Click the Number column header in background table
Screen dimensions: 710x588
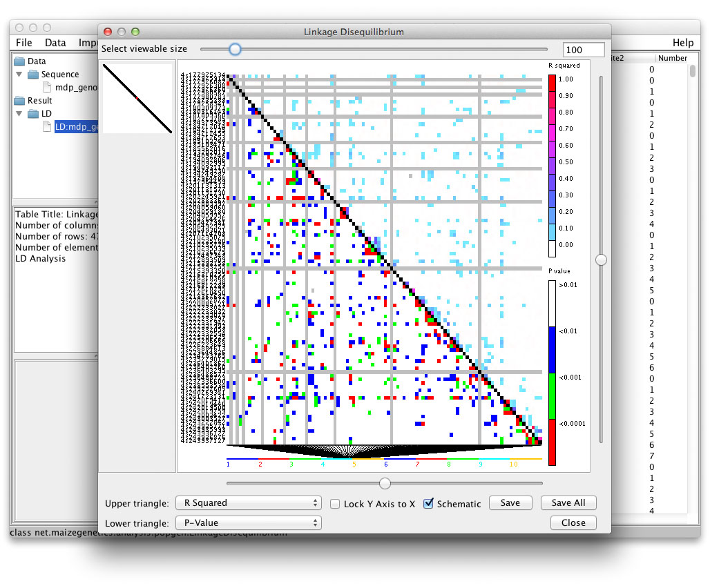click(673, 58)
